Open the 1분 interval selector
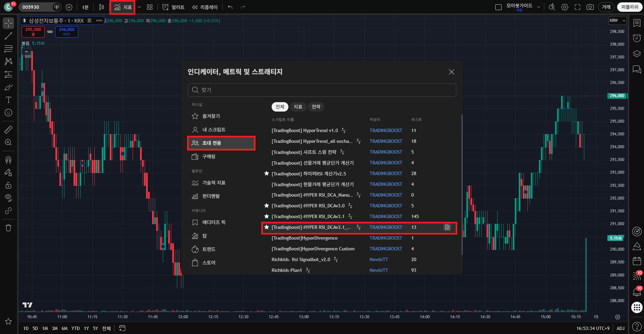Image resolution: width=644 pixels, height=334 pixels. [x=85, y=7]
